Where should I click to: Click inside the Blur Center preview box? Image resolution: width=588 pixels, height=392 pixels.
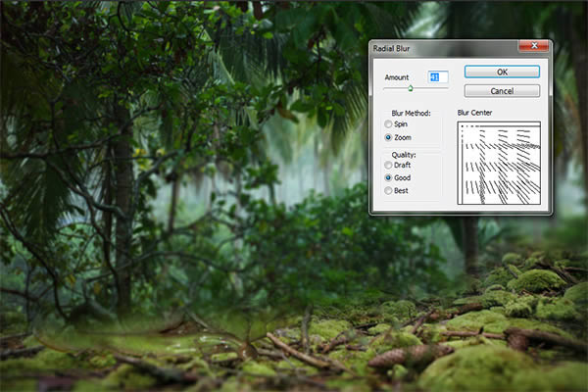(x=499, y=163)
